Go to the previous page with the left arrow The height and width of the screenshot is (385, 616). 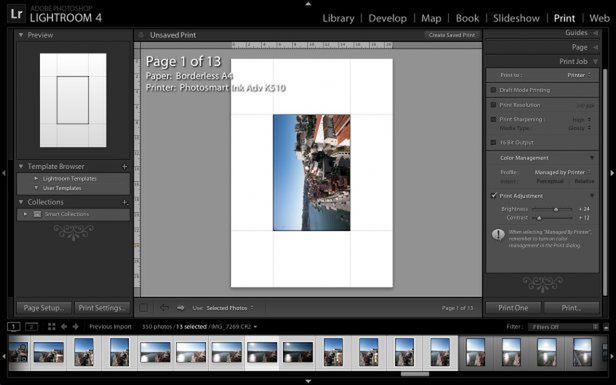(164, 308)
